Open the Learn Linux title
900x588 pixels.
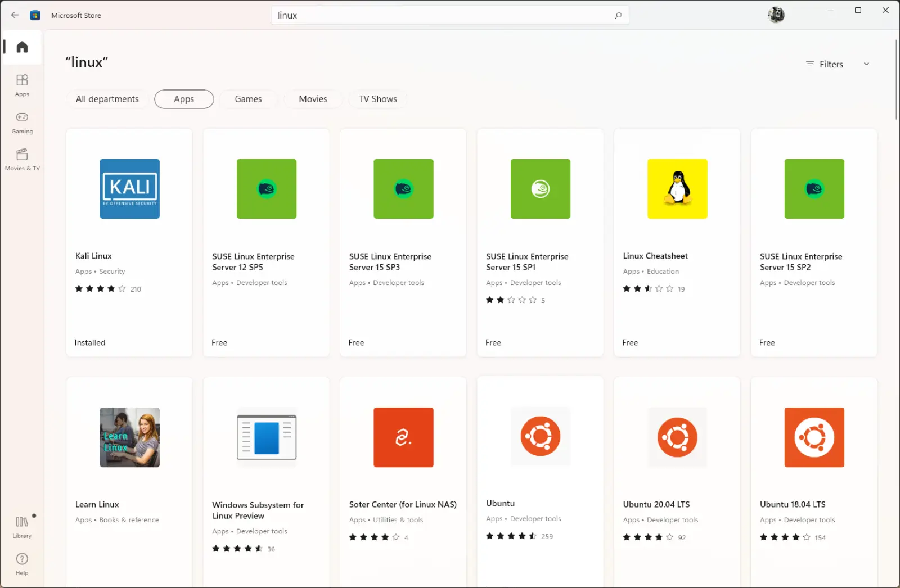tap(97, 504)
